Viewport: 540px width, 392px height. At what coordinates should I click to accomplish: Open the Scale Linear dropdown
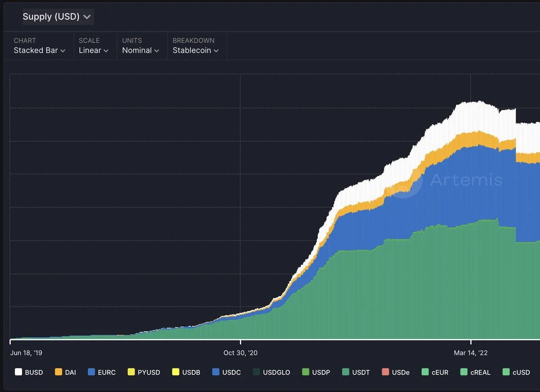94,50
